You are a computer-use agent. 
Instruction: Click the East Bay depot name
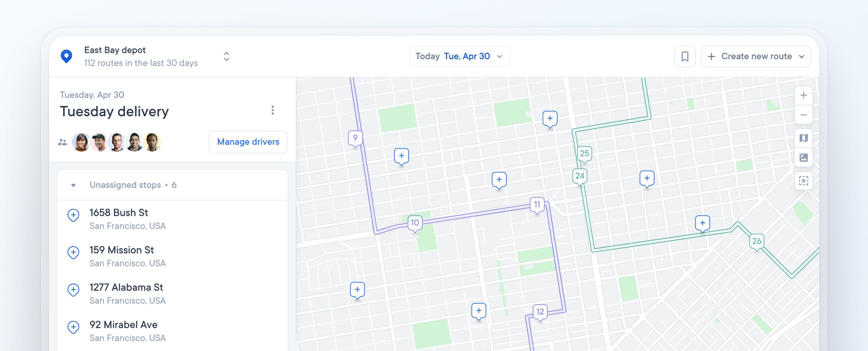pos(115,50)
